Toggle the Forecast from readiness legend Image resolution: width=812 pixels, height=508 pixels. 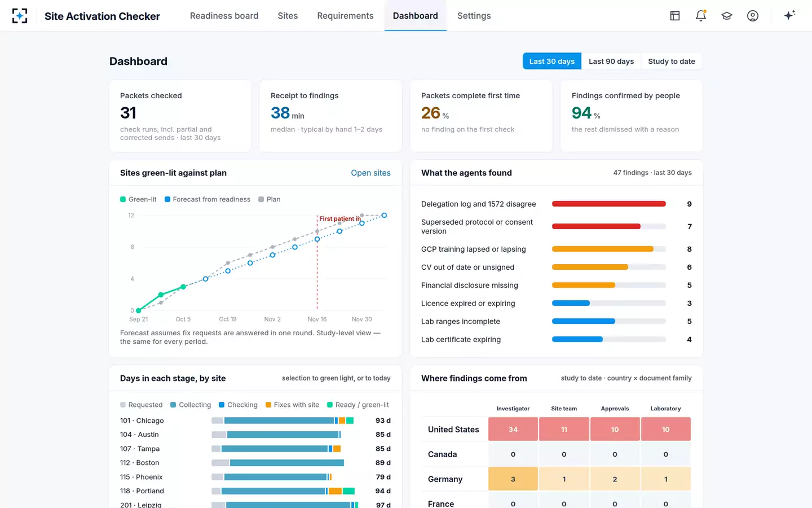[207, 199]
